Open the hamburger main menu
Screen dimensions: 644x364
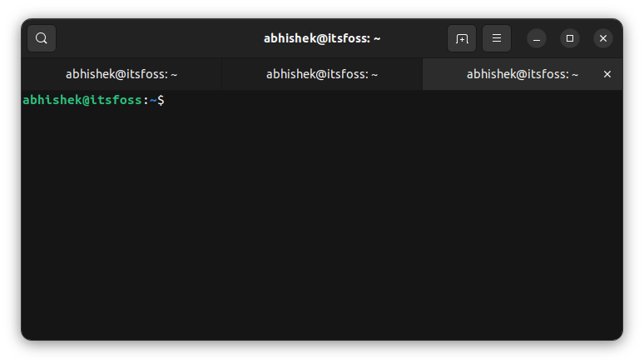[497, 38]
